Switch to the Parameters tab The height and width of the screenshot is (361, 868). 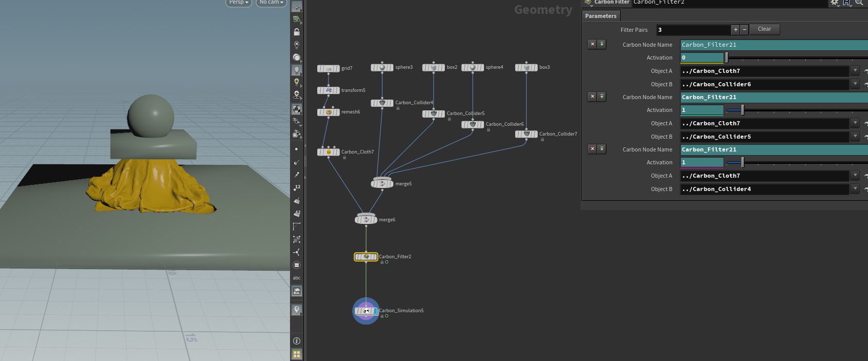[601, 16]
